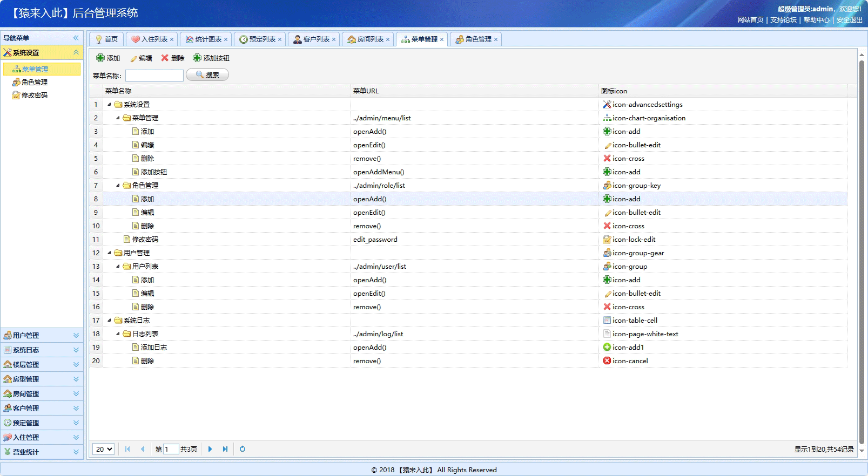Click the 安全退出 logout link
Screen dimensions: 868x476
850,20
